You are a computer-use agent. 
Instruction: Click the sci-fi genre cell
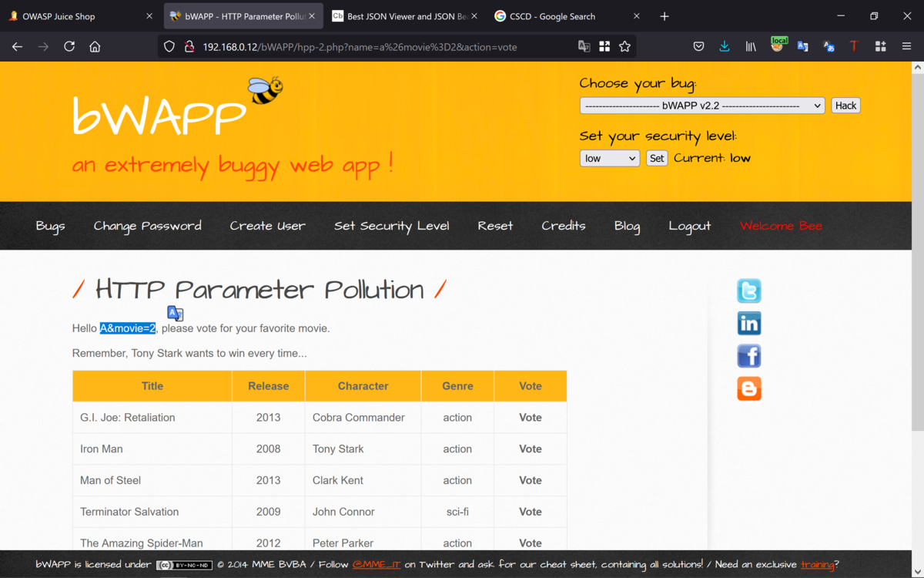coord(457,512)
